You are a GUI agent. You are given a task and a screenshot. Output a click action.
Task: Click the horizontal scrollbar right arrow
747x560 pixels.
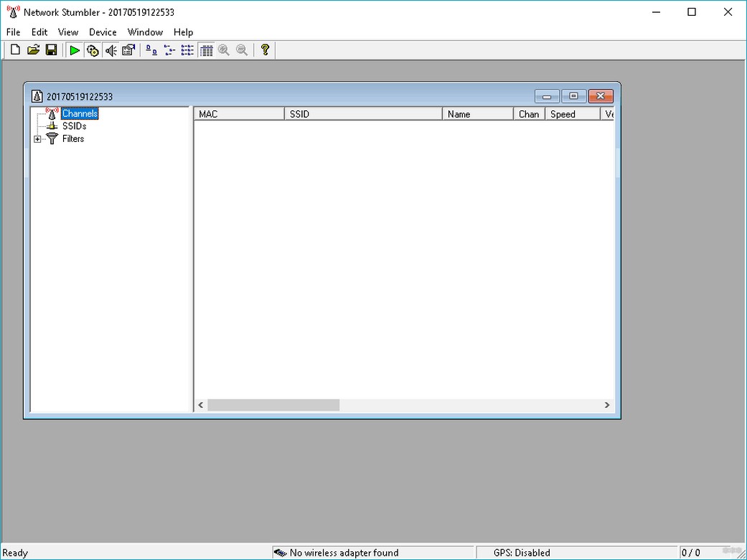(607, 404)
